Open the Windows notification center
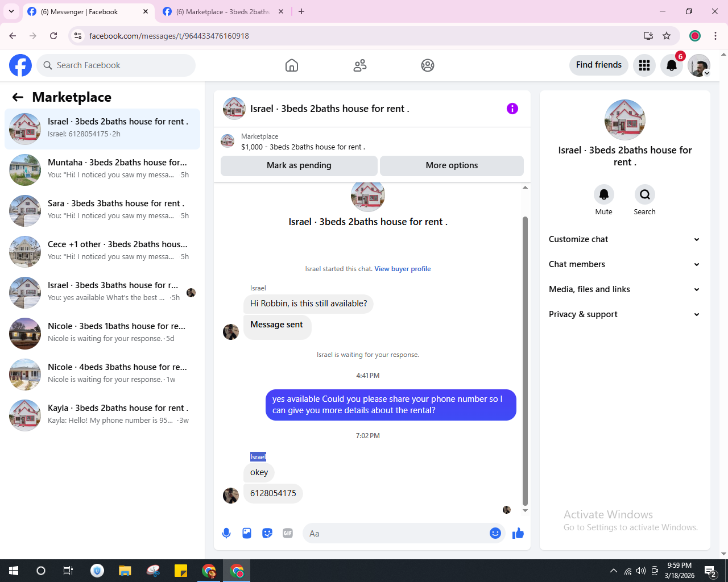The width and height of the screenshot is (728, 582). [x=710, y=571]
